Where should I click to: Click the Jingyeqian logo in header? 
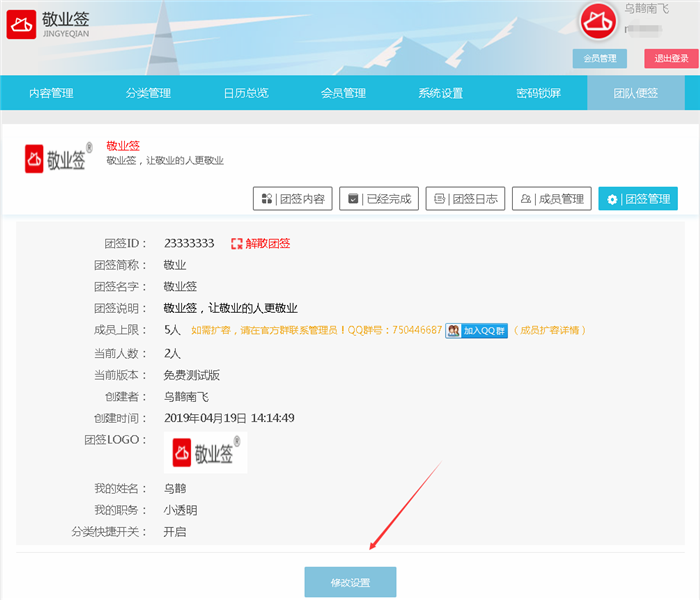click(x=48, y=24)
